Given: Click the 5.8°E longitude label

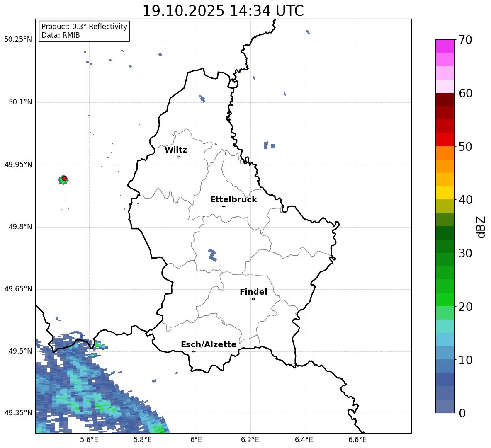Looking at the screenshot, I should tap(143, 440).
